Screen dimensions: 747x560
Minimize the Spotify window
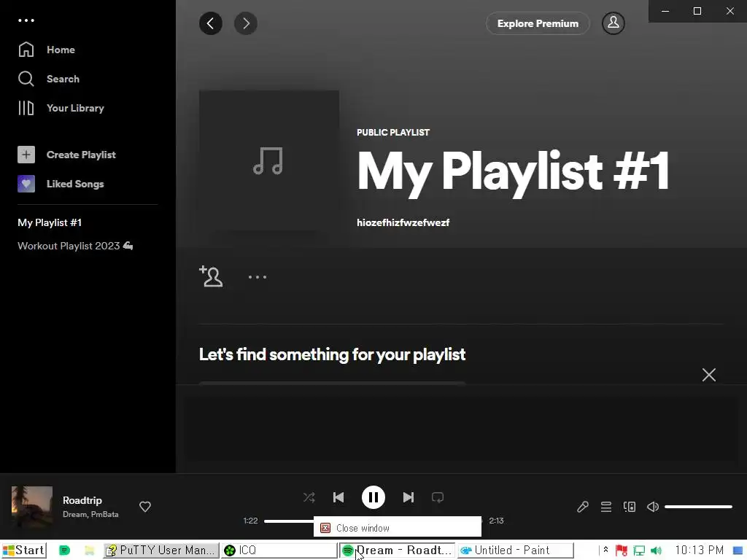click(x=665, y=11)
